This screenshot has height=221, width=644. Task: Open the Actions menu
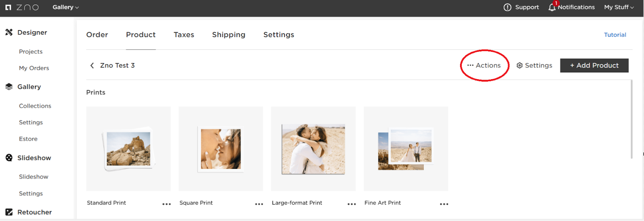point(484,65)
